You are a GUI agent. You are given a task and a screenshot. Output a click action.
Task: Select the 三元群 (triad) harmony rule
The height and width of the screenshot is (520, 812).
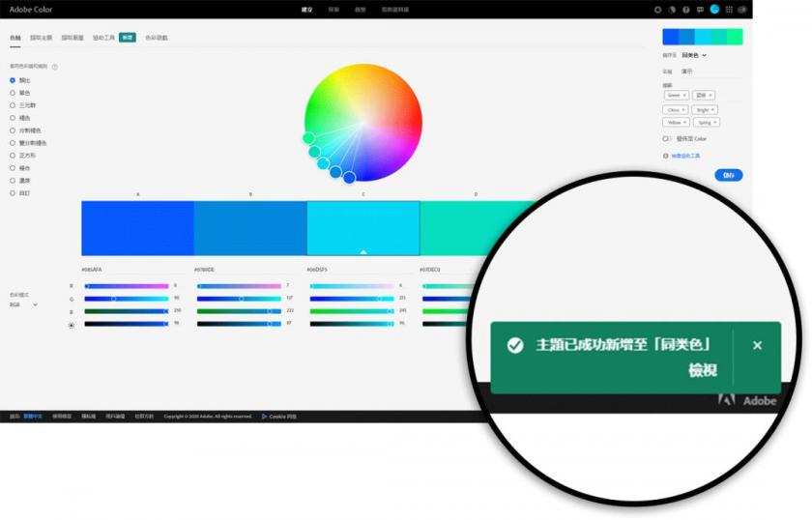[x=13, y=105]
